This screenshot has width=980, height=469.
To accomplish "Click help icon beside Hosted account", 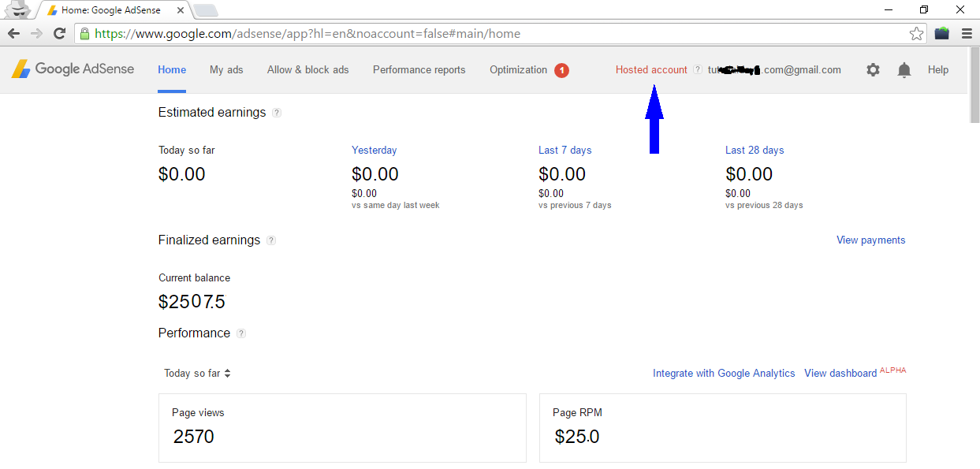I will (697, 70).
